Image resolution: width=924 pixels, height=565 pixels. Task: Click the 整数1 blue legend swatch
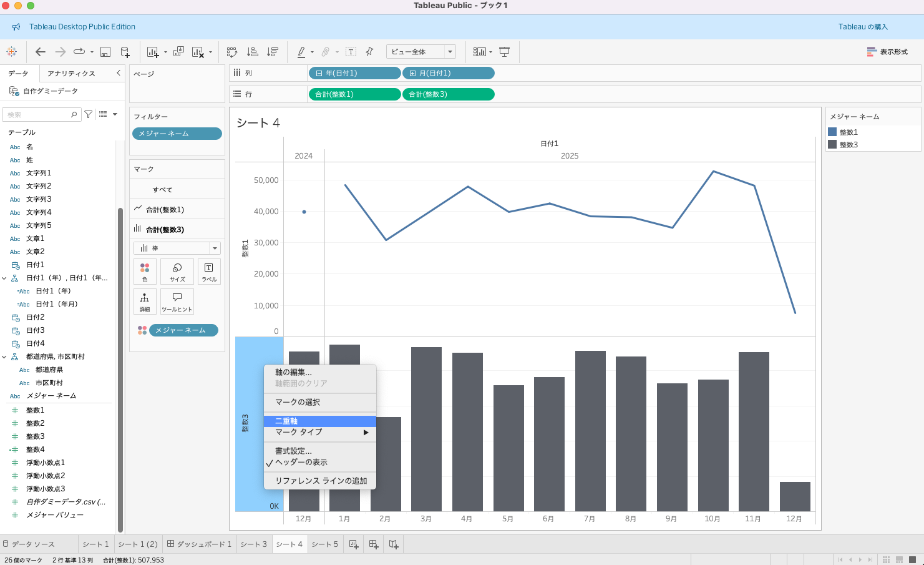point(832,132)
